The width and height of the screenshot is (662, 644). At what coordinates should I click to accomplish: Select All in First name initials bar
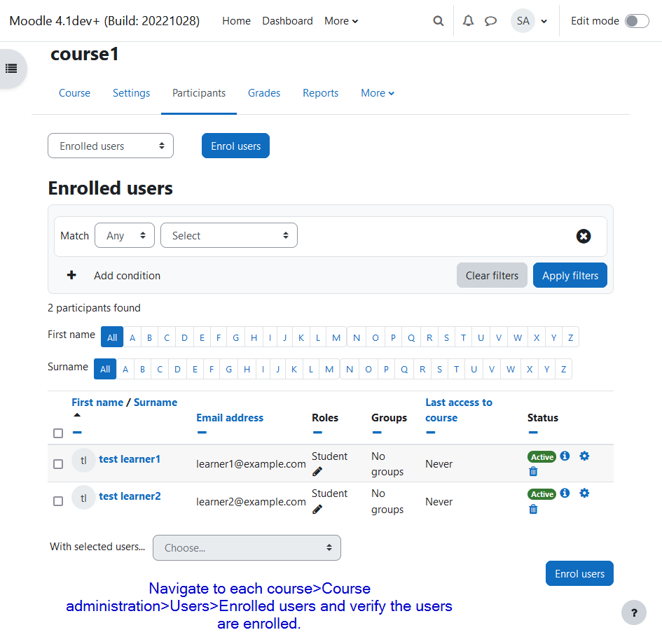click(x=112, y=337)
